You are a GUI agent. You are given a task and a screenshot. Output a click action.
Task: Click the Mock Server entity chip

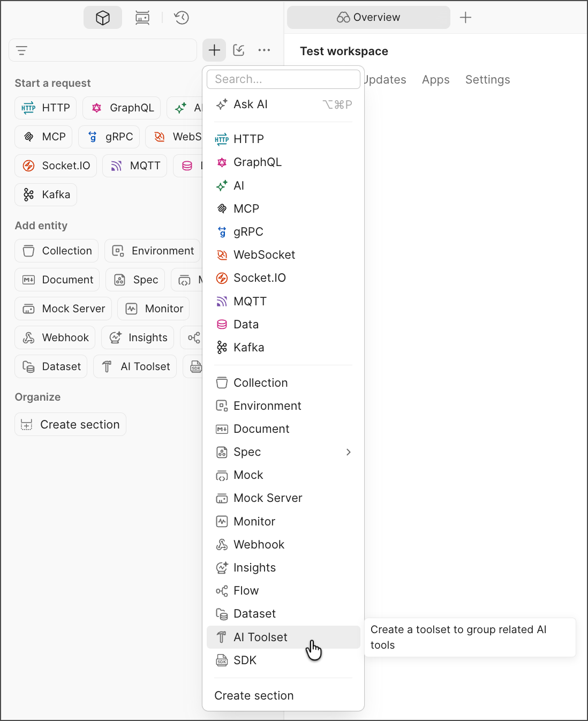[x=63, y=309]
